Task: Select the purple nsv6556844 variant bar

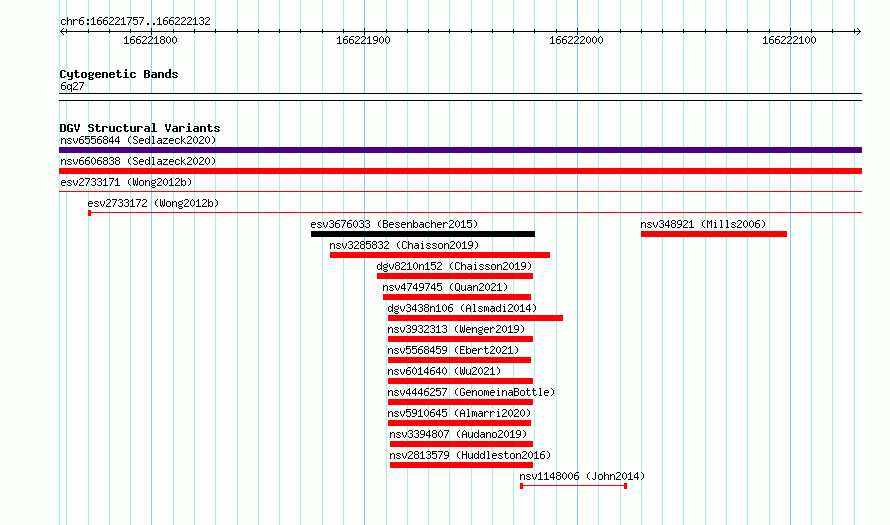Action: 460,150
